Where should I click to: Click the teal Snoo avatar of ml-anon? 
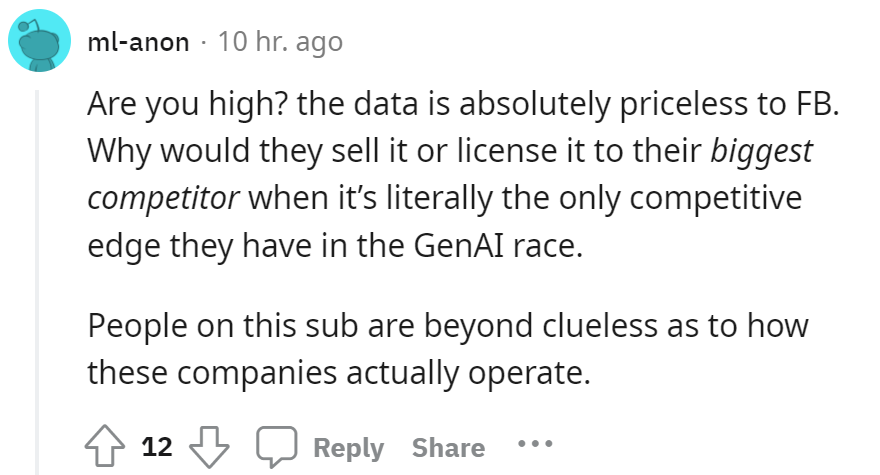click(x=39, y=40)
